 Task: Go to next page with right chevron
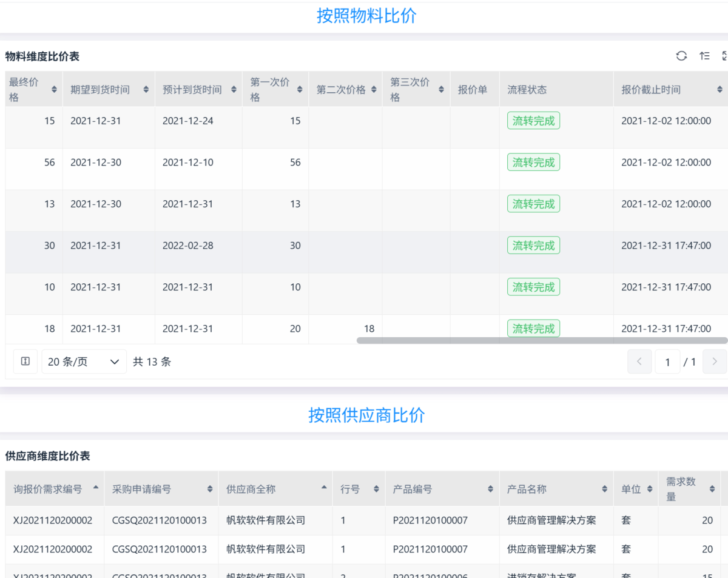click(x=714, y=361)
